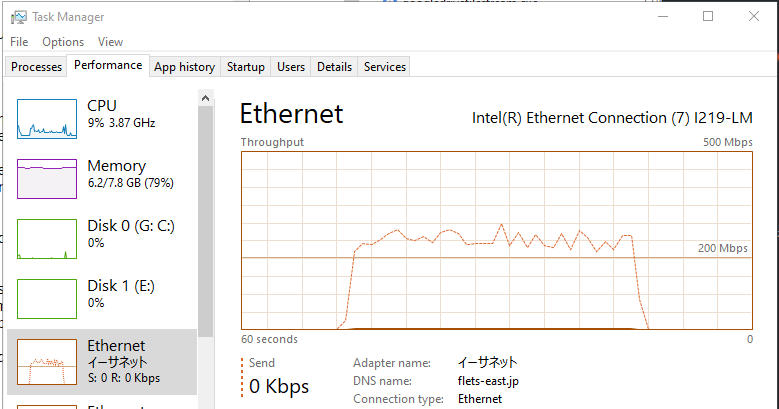Select the Ethernet イーサネット graph thumbnail
Viewport: 779px width, 409px height.
click(x=47, y=361)
